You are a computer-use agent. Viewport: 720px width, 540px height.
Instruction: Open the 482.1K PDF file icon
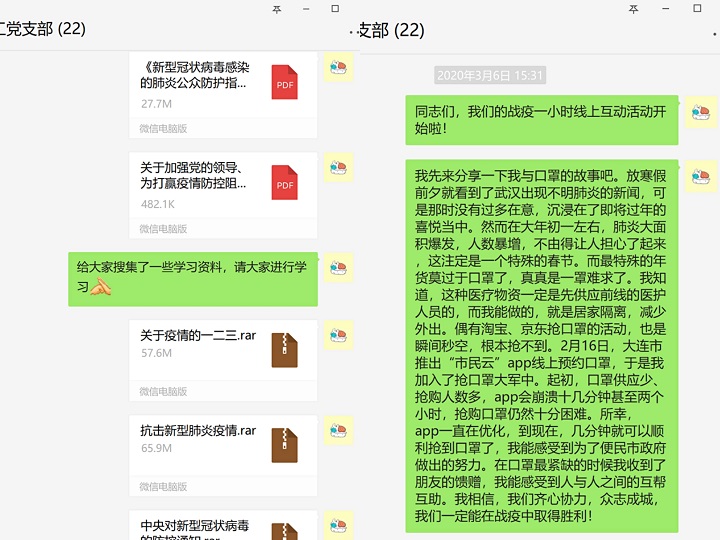(x=285, y=183)
